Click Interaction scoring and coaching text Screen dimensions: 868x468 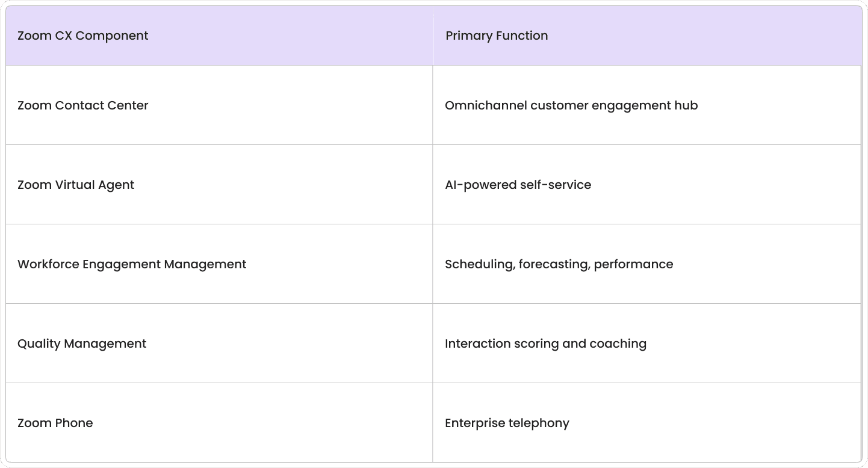point(545,343)
